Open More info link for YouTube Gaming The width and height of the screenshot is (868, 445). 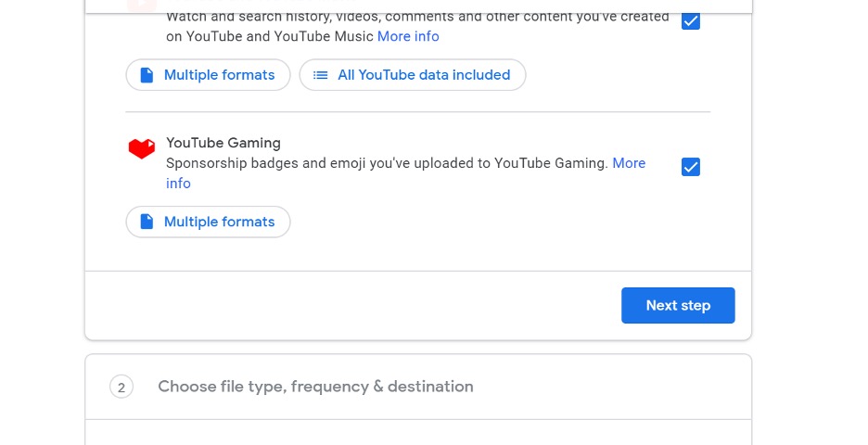point(629,163)
